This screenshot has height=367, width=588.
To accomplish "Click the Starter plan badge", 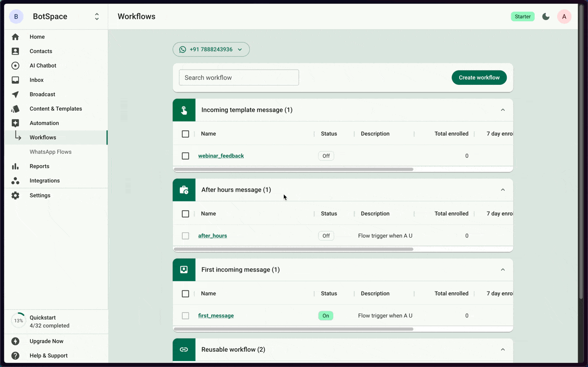I will click(x=523, y=17).
